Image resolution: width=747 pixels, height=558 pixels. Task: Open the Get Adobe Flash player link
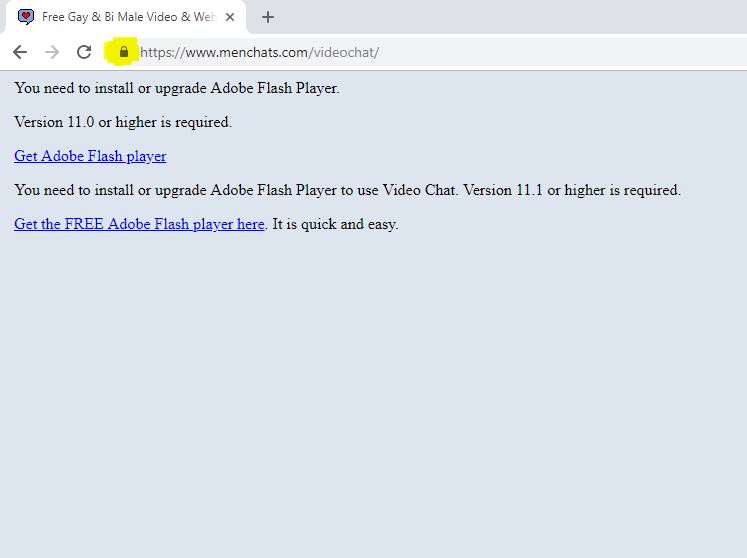pyautogui.click(x=90, y=156)
